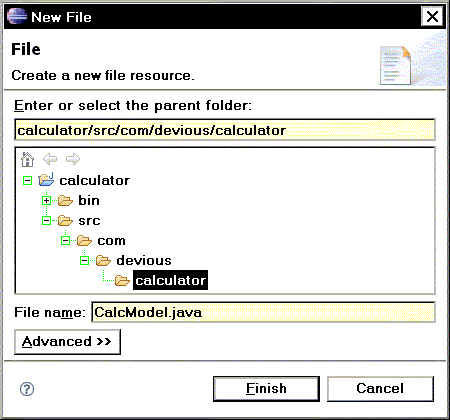Select the highlighted calculator package folder
Screen dimensions: 450x420
coord(170,280)
